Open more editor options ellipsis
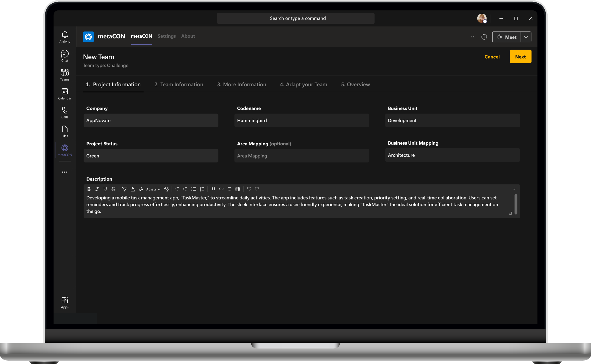The image size is (591, 364). pyautogui.click(x=514, y=189)
